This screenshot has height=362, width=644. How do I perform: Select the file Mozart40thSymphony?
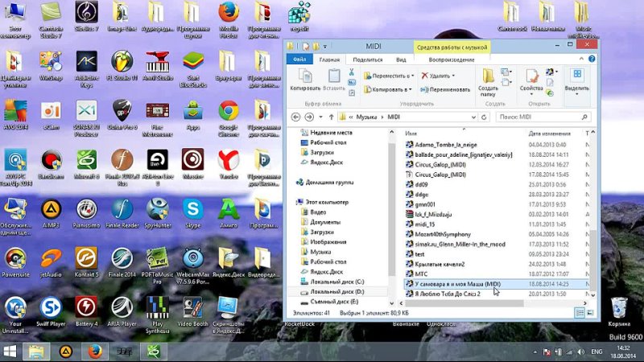coord(443,234)
